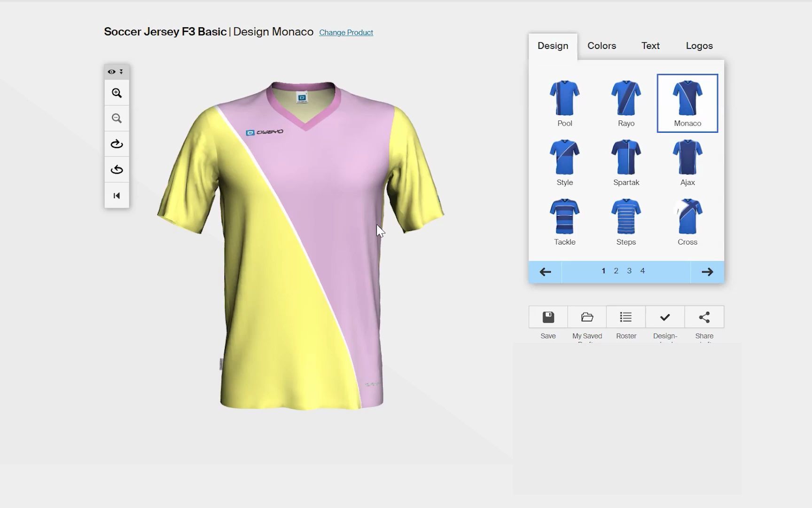This screenshot has height=508, width=812.
Task: Select the Cross design thumbnail
Action: click(687, 222)
